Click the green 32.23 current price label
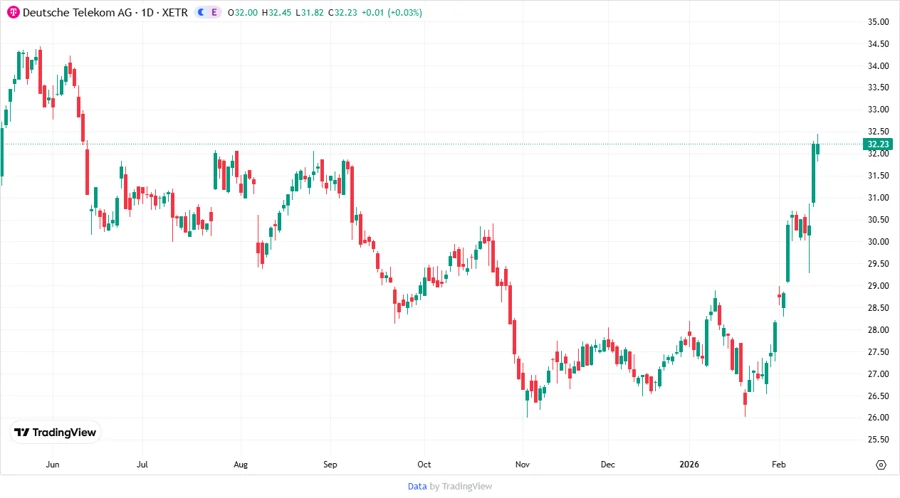This screenshot has width=900, height=498. point(878,144)
